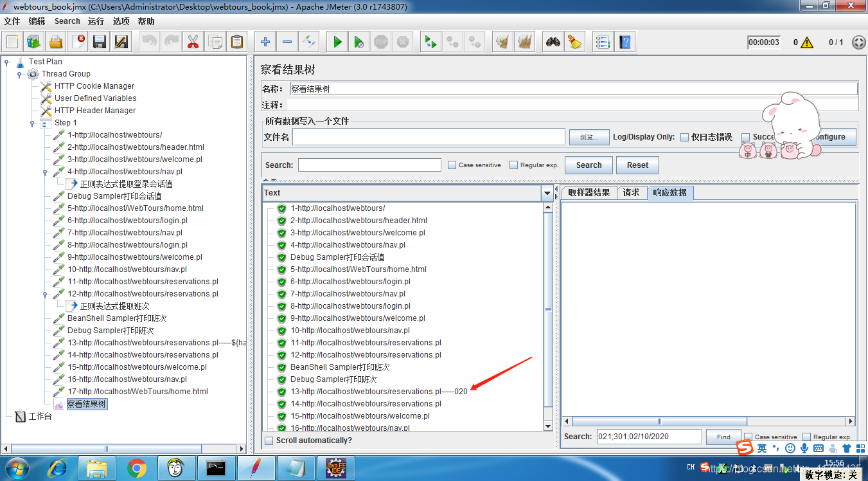Open the 文件 menu

pos(12,21)
